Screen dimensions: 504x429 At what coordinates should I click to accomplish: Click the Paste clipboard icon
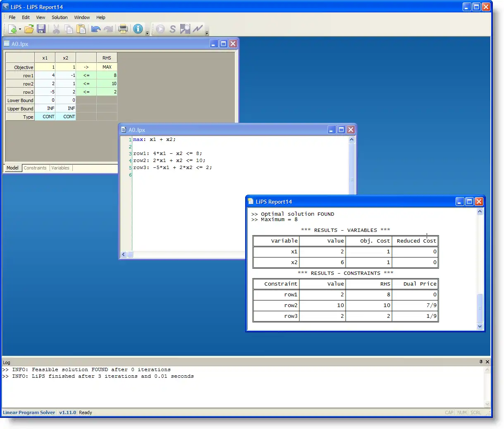click(x=81, y=29)
